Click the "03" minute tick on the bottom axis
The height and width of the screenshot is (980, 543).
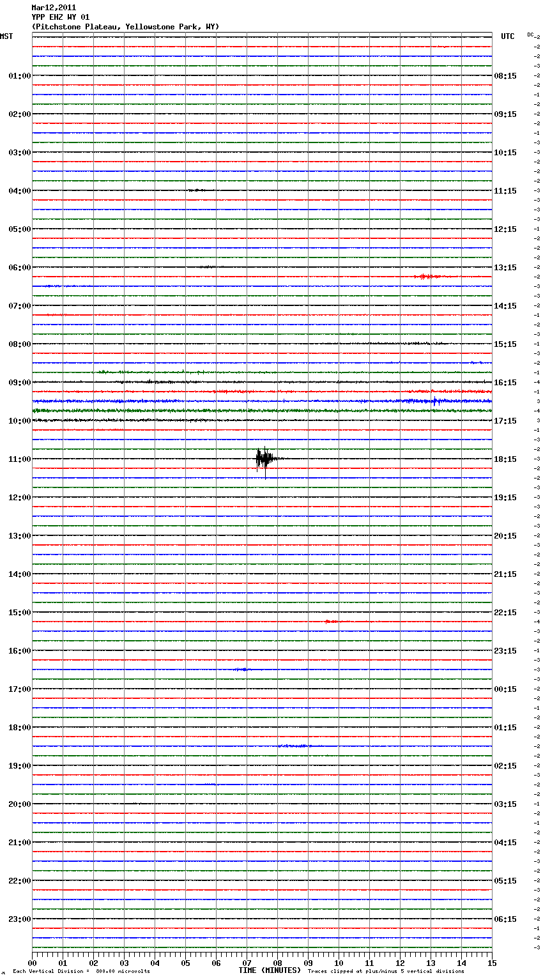tap(124, 963)
